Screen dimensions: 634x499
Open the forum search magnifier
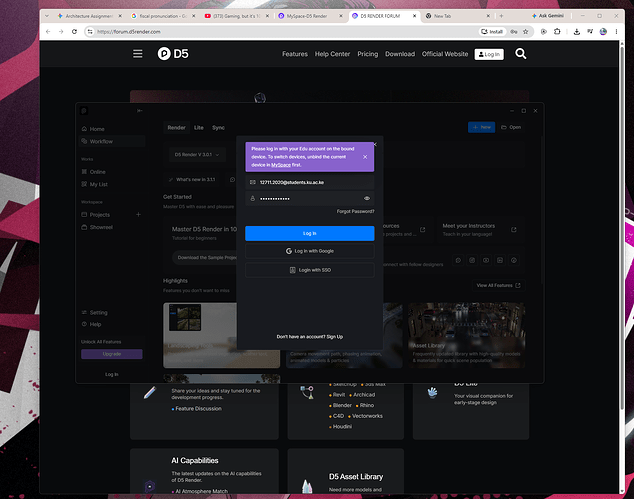click(x=521, y=54)
